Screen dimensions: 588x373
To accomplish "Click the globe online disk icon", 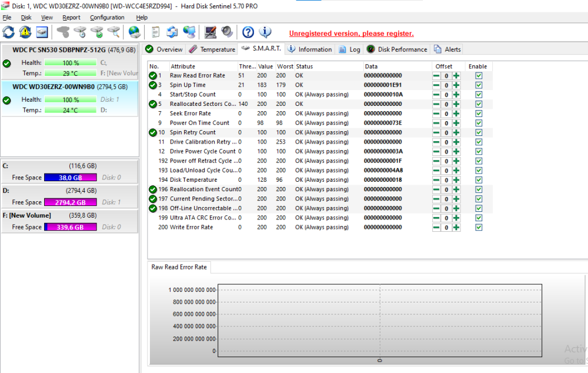I will coord(133,32).
